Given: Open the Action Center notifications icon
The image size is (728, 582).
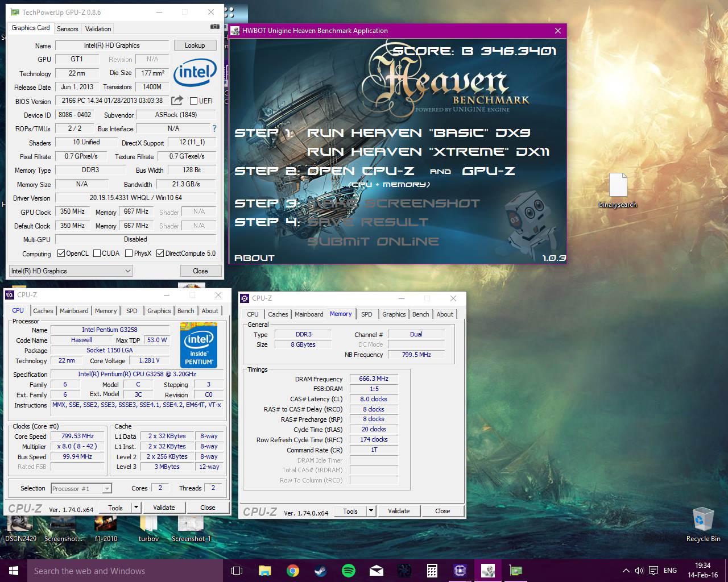Looking at the screenshot, I should pyautogui.click(x=653, y=571).
